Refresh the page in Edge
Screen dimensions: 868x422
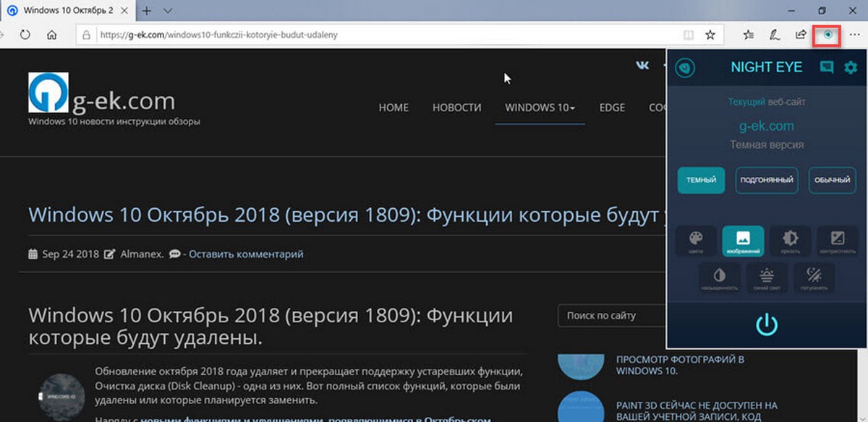[x=24, y=34]
